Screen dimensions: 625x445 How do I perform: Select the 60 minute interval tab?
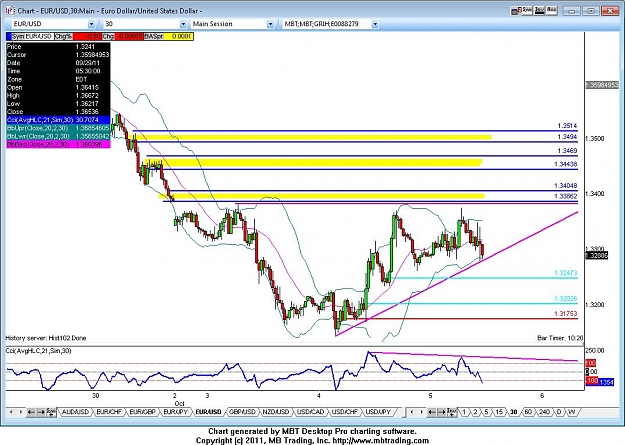pyautogui.click(x=528, y=412)
